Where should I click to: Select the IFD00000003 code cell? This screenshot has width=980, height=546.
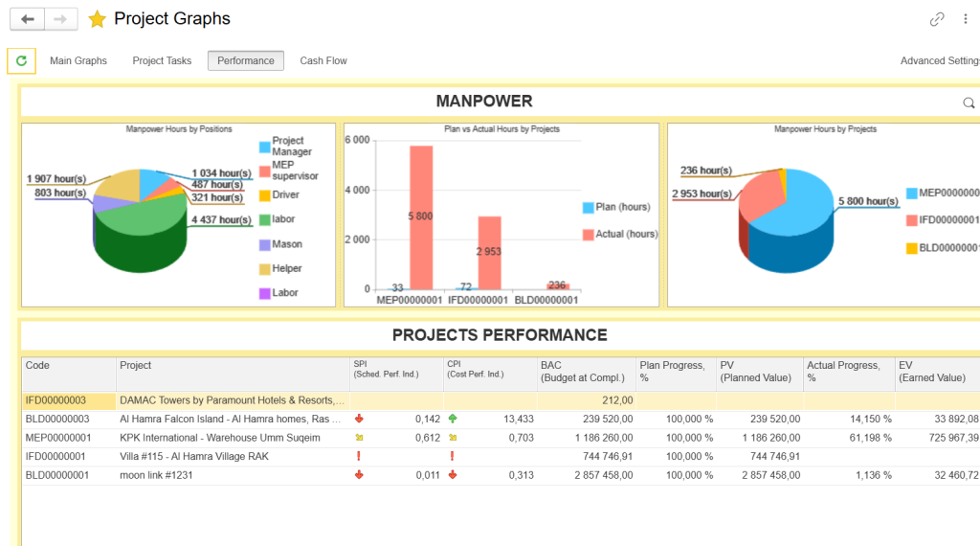69,400
